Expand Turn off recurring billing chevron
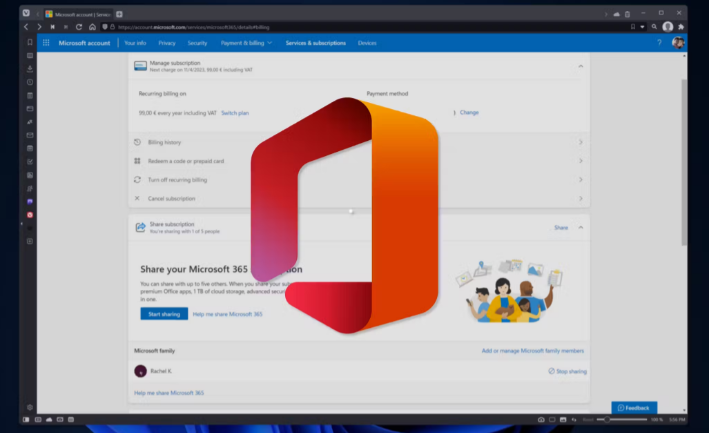Image resolution: width=709 pixels, height=433 pixels. coord(581,180)
